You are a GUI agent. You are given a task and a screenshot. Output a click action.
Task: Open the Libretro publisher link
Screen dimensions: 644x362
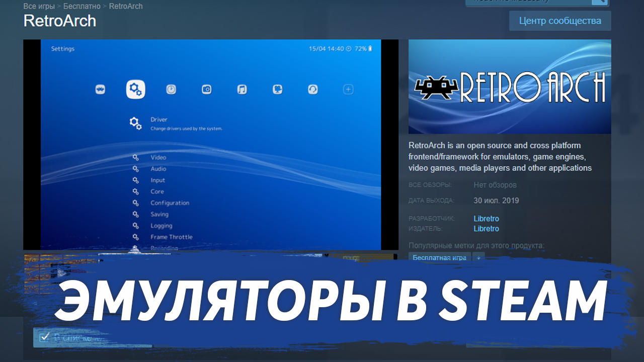click(x=487, y=229)
